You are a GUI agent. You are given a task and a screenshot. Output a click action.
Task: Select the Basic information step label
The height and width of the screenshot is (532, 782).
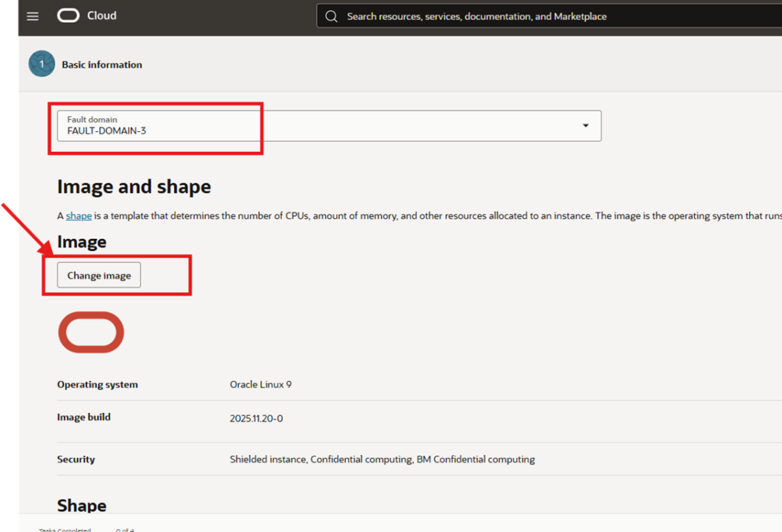tap(102, 65)
